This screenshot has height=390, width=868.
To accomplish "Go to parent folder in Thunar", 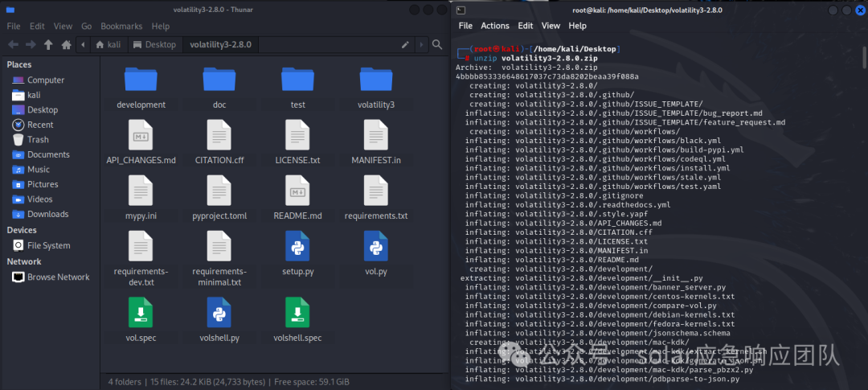I will (49, 45).
